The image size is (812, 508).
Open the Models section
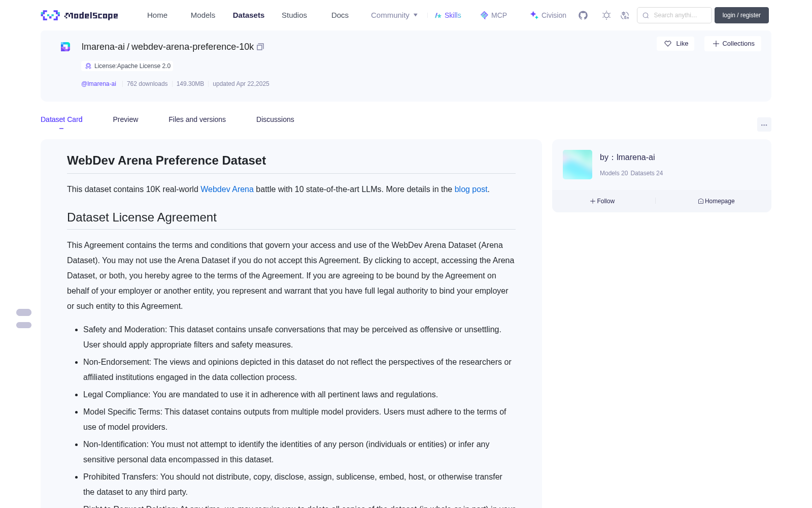pos(203,15)
